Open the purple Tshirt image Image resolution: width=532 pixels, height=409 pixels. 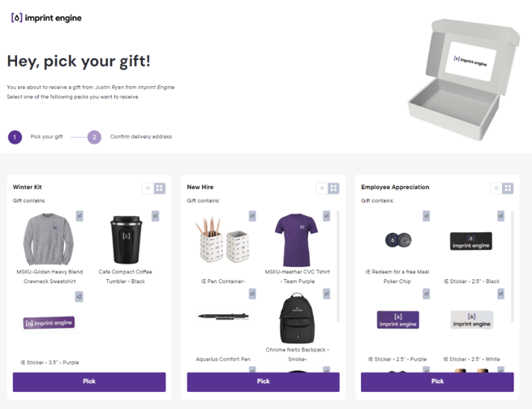297,240
